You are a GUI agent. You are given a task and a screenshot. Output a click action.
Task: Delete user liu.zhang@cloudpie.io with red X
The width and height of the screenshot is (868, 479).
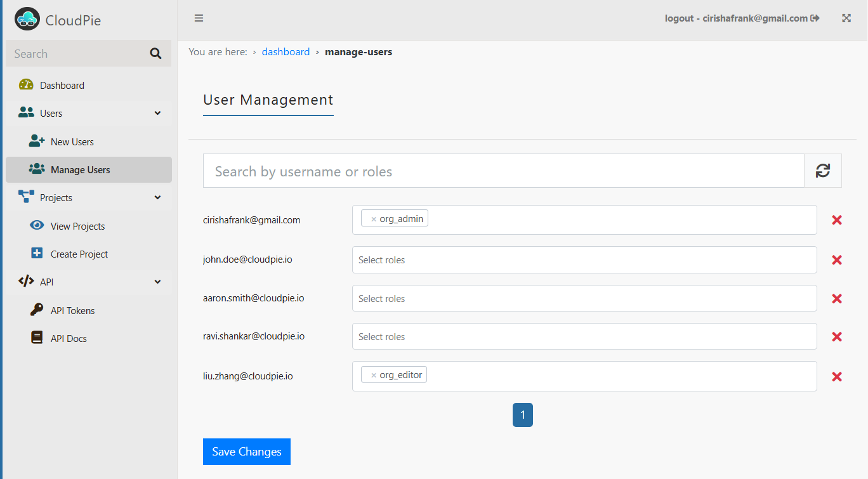[837, 376]
